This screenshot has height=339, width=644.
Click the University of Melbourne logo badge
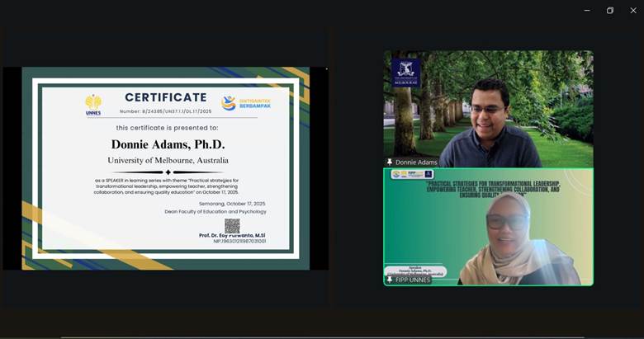(405, 73)
